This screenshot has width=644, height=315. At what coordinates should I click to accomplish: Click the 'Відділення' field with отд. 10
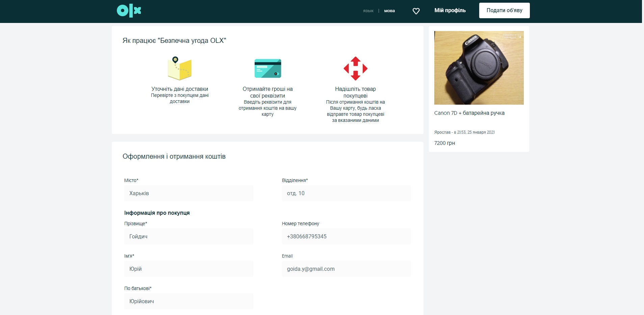pyautogui.click(x=346, y=193)
